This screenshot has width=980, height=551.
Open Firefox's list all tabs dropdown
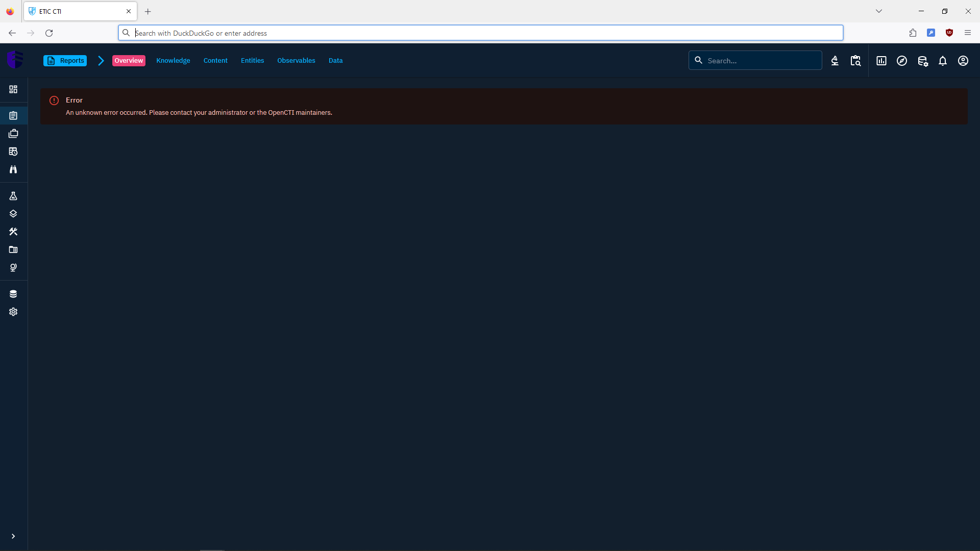click(879, 11)
